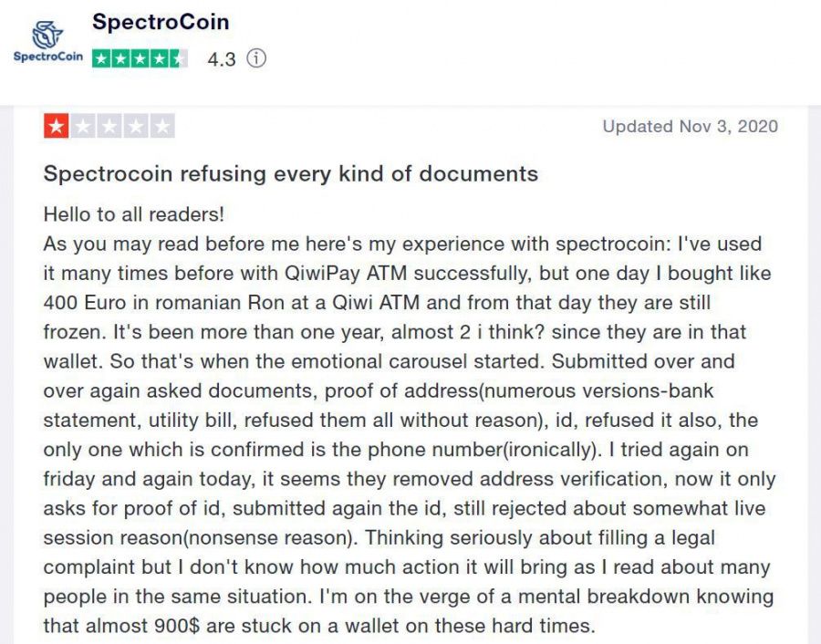
Task: Click the Updated Nov 3, 2020 date
Action: coord(691,126)
